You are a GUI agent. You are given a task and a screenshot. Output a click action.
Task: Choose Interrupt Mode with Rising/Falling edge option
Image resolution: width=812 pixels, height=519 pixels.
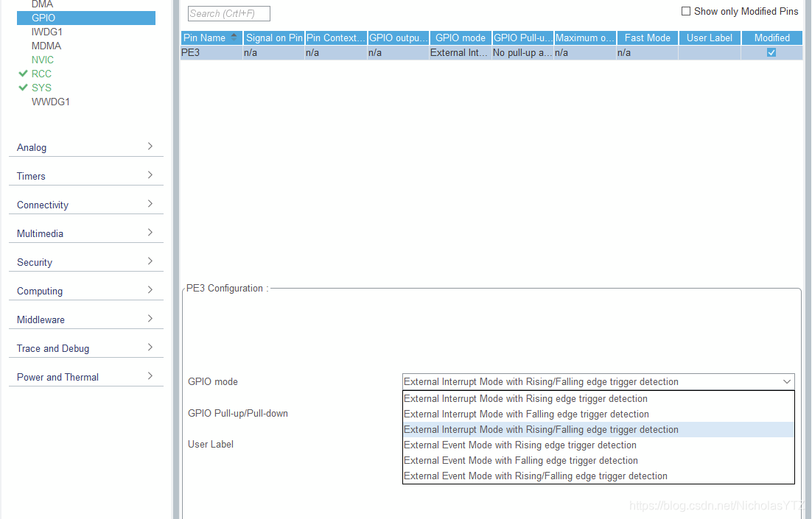[598, 429]
